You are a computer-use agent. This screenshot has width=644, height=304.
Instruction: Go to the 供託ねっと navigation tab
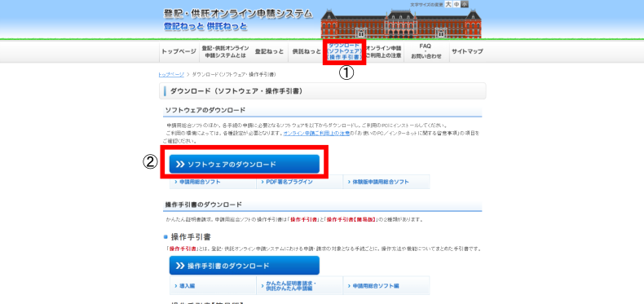(x=307, y=52)
